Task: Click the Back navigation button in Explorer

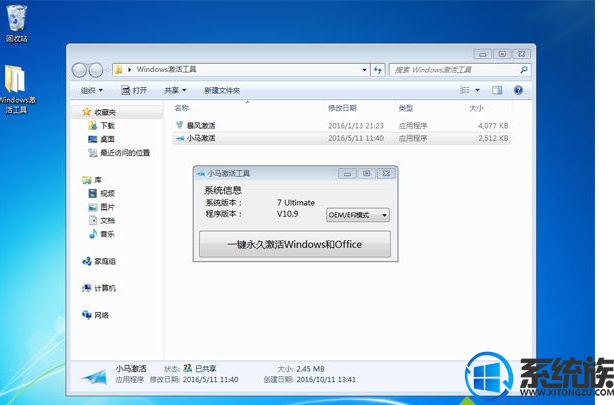Action: [x=79, y=70]
